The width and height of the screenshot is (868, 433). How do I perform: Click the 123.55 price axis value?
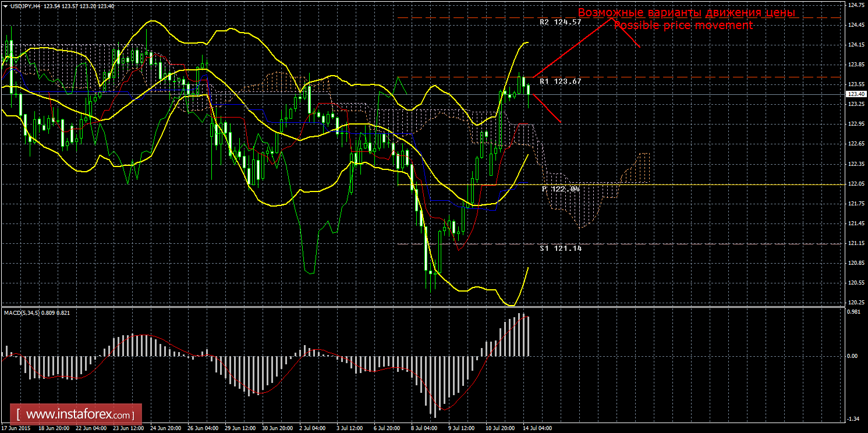[x=856, y=85]
